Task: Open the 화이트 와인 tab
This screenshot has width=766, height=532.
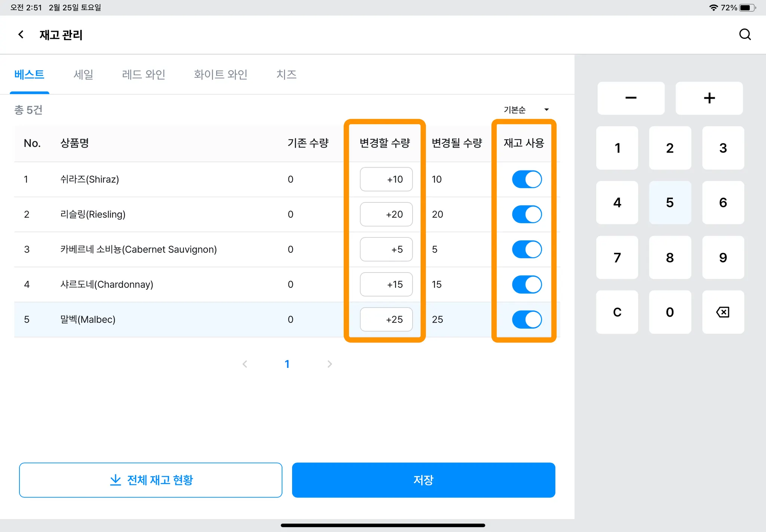Action: [x=220, y=74]
